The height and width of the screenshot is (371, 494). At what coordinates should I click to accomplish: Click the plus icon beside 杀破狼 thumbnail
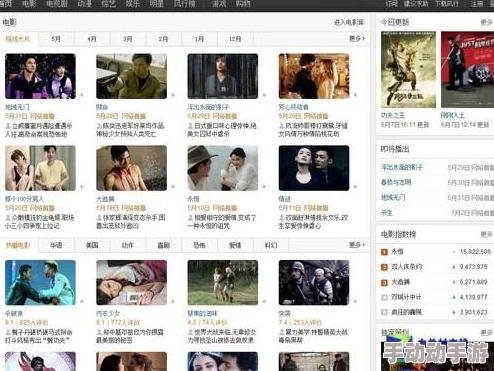tap(82, 301)
